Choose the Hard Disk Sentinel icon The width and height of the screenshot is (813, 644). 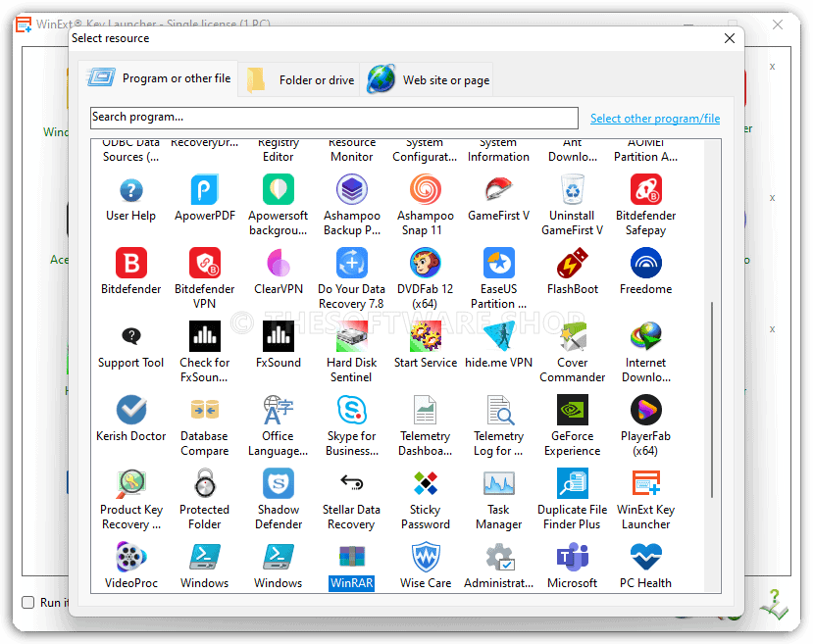(x=352, y=337)
